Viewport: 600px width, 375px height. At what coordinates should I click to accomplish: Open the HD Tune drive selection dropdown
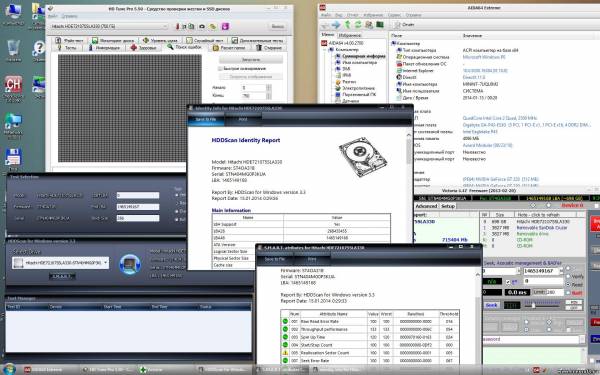click(109, 26)
